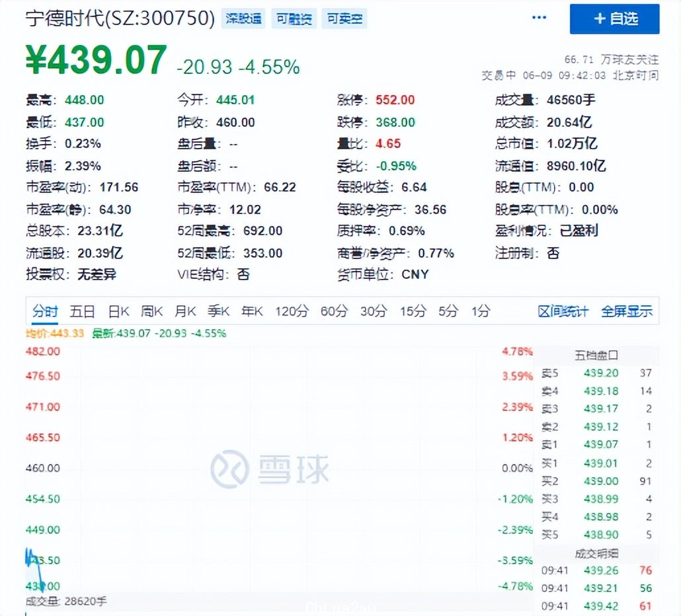Switch to the 日K chart tab
The width and height of the screenshot is (681, 616).
118,311
